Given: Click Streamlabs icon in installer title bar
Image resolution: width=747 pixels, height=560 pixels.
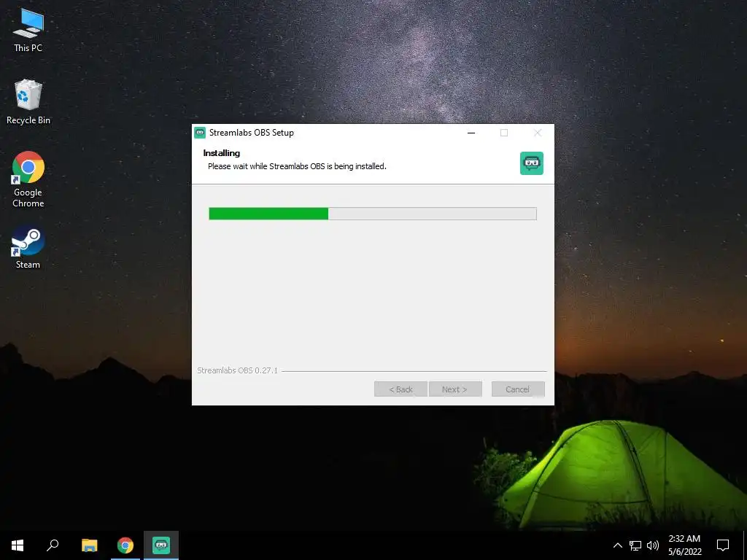Looking at the screenshot, I should pos(200,133).
